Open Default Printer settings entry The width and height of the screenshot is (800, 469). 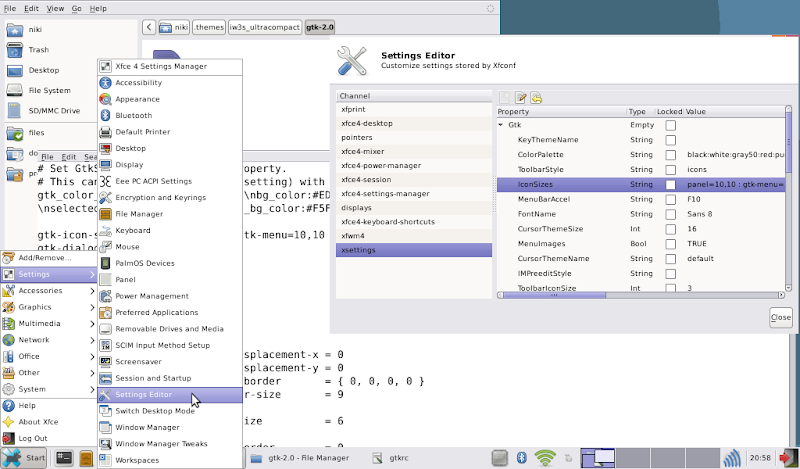170,132
